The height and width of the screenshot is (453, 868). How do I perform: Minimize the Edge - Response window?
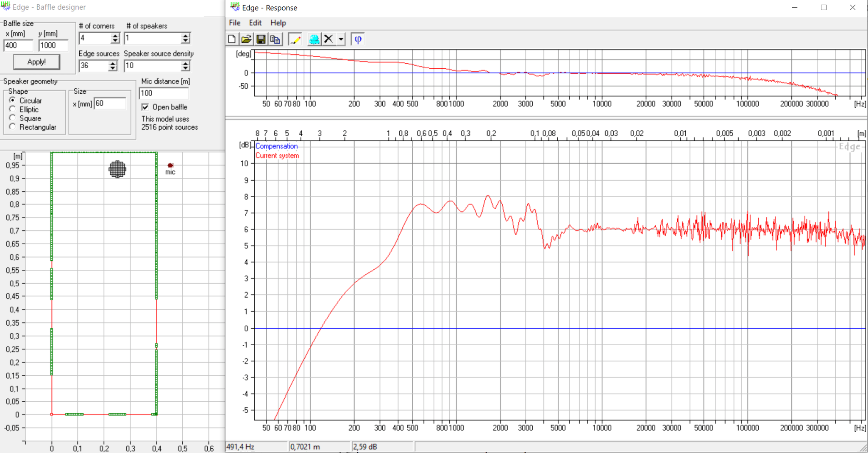pos(795,8)
